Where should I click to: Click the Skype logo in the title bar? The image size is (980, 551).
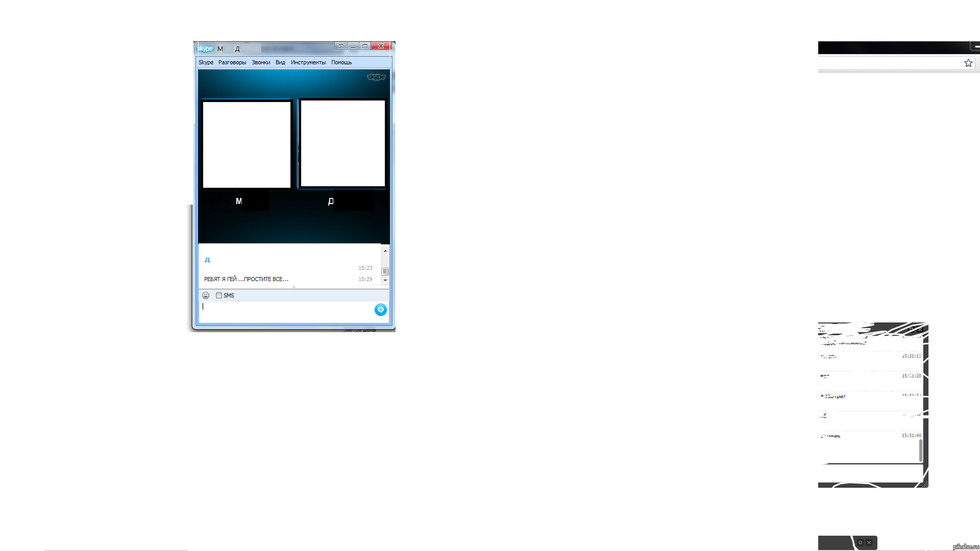[x=205, y=49]
